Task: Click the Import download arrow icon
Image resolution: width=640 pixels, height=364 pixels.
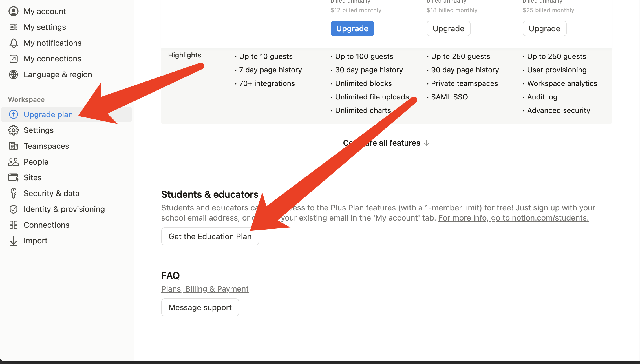Action: tap(14, 241)
